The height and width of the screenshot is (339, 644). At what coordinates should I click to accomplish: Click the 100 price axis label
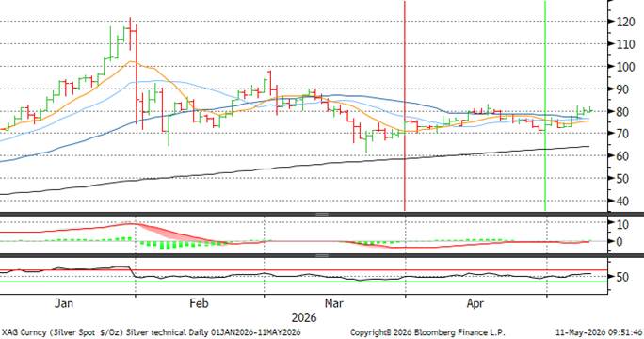626,67
